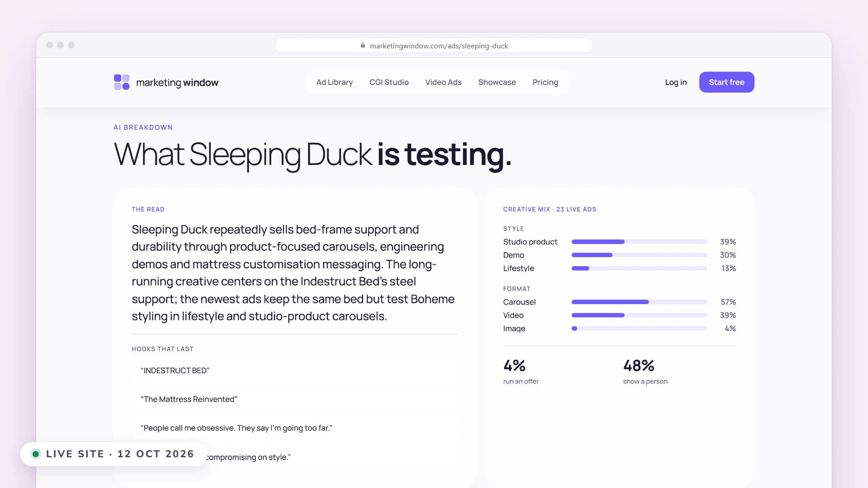
Task: Click the marketing window brand name
Action: (177, 83)
